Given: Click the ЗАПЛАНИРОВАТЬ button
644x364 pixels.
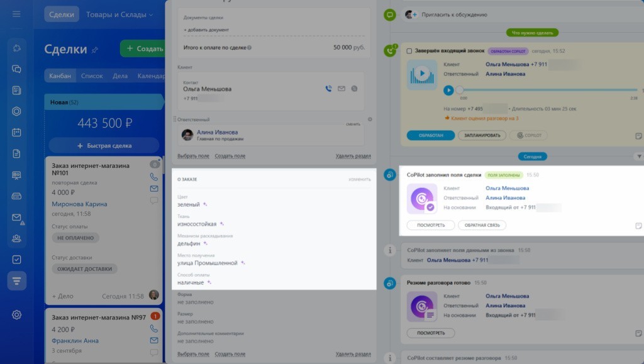Looking at the screenshot, I should tap(482, 135).
